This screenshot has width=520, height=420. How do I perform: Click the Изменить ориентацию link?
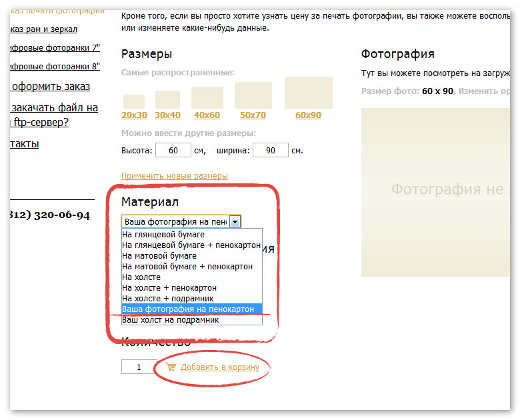click(x=484, y=91)
